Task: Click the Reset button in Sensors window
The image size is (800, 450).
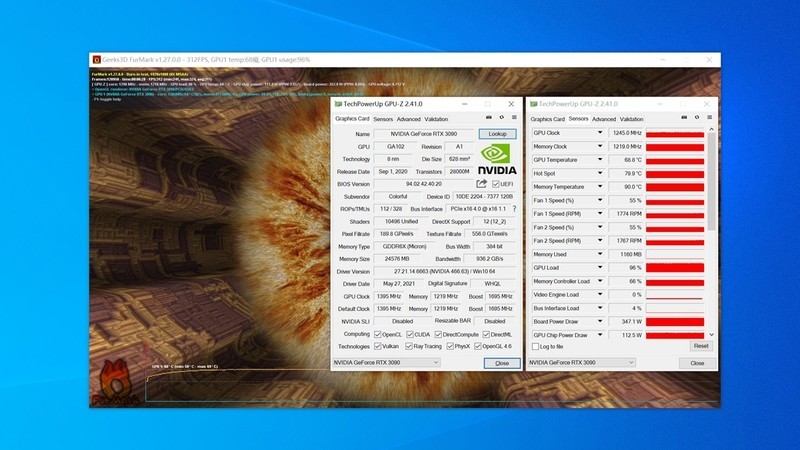Action: (701, 346)
